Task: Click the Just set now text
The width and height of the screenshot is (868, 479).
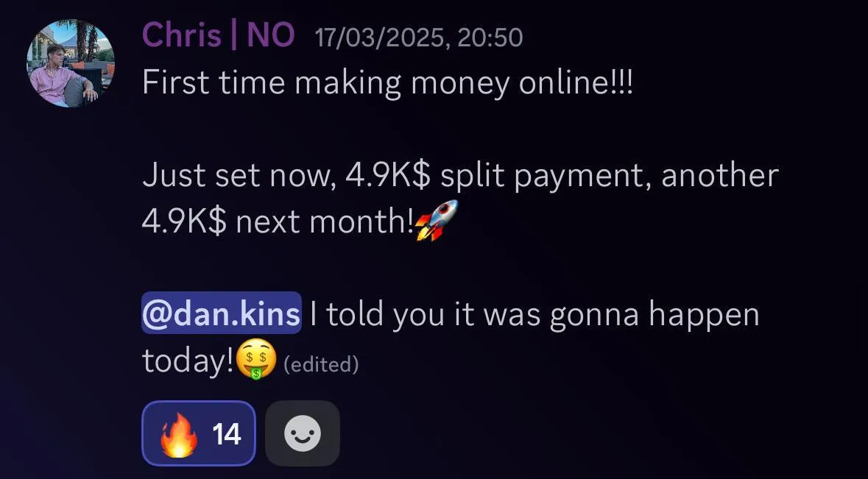Action: tap(239, 175)
